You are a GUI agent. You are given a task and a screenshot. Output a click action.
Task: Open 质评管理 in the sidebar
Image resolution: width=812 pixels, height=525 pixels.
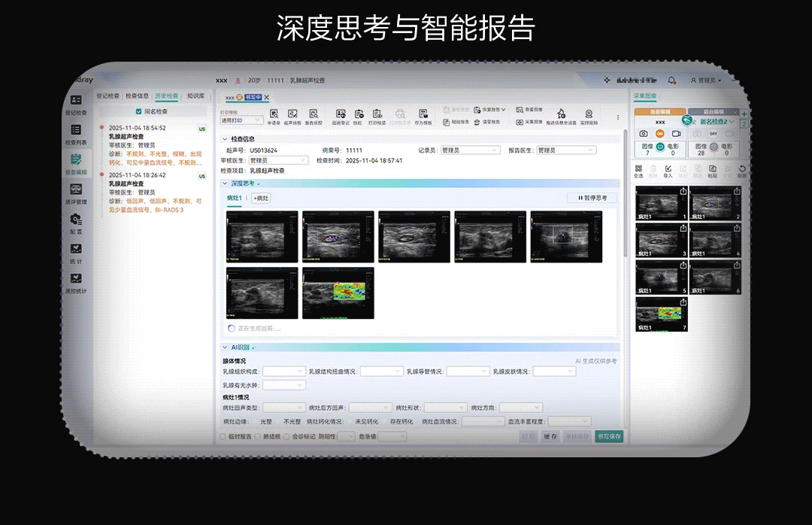click(x=76, y=193)
